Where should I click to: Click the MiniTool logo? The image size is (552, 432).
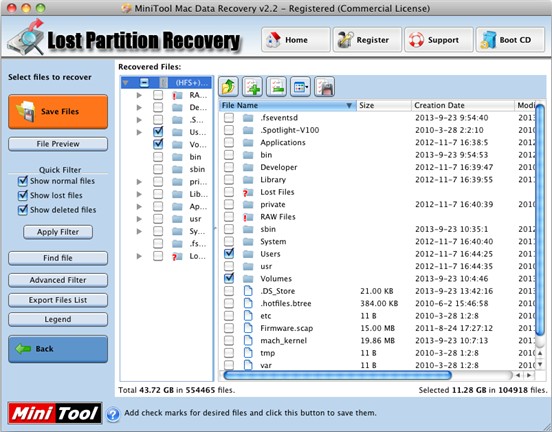pyautogui.click(x=55, y=413)
